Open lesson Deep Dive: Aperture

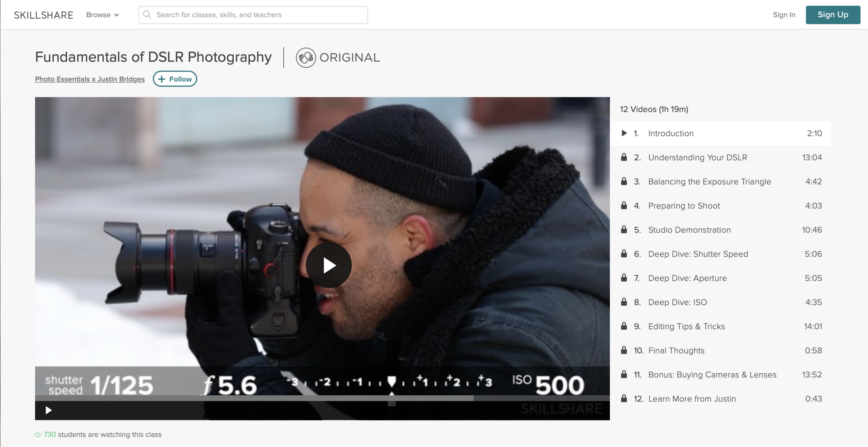[x=720, y=278]
